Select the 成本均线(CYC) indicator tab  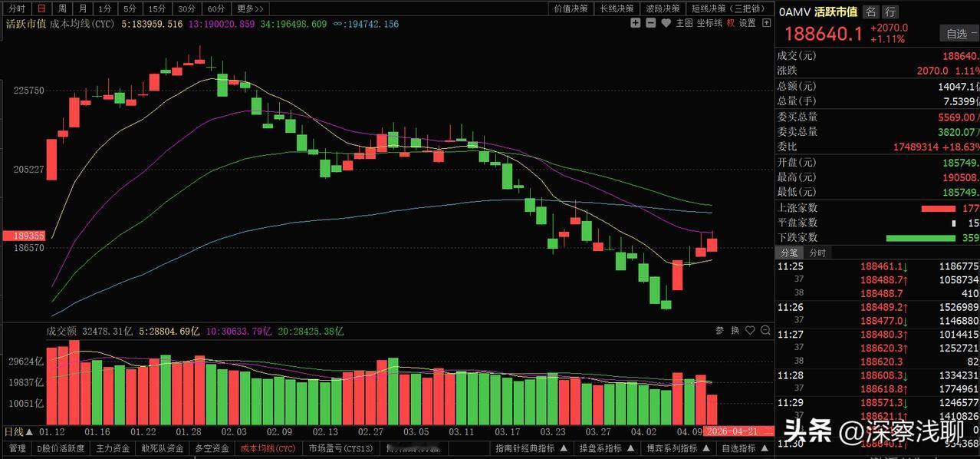click(x=268, y=448)
